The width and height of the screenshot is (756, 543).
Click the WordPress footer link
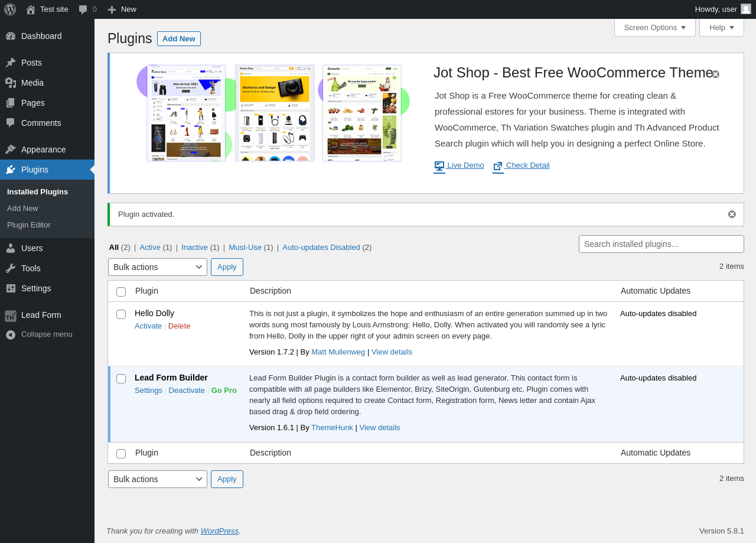[x=220, y=531]
